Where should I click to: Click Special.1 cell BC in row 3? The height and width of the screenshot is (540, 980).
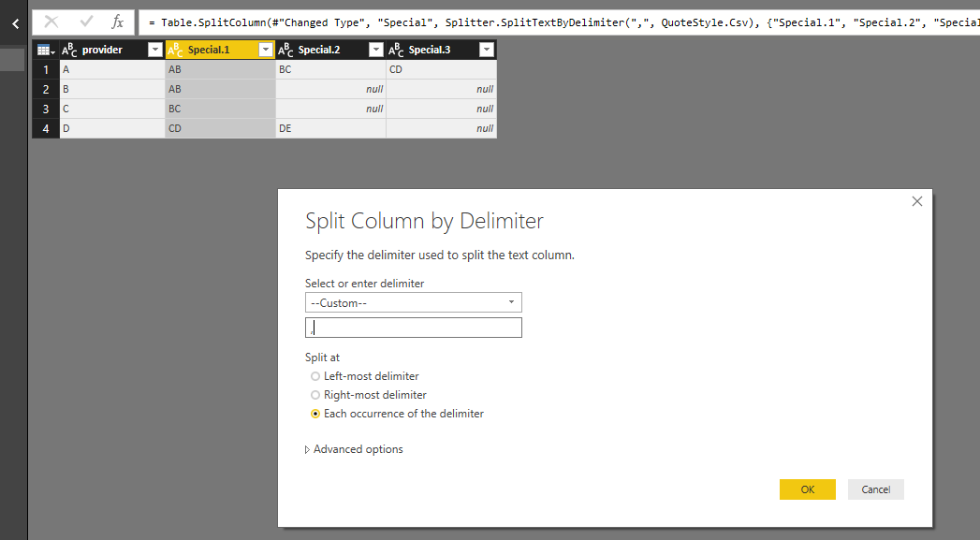pos(220,109)
